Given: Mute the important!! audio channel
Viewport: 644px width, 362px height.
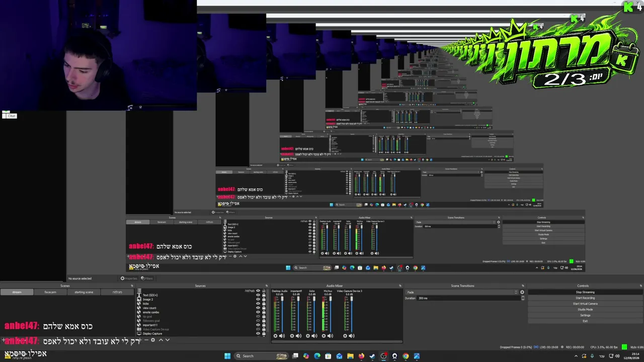Looking at the screenshot, I should click(298, 336).
